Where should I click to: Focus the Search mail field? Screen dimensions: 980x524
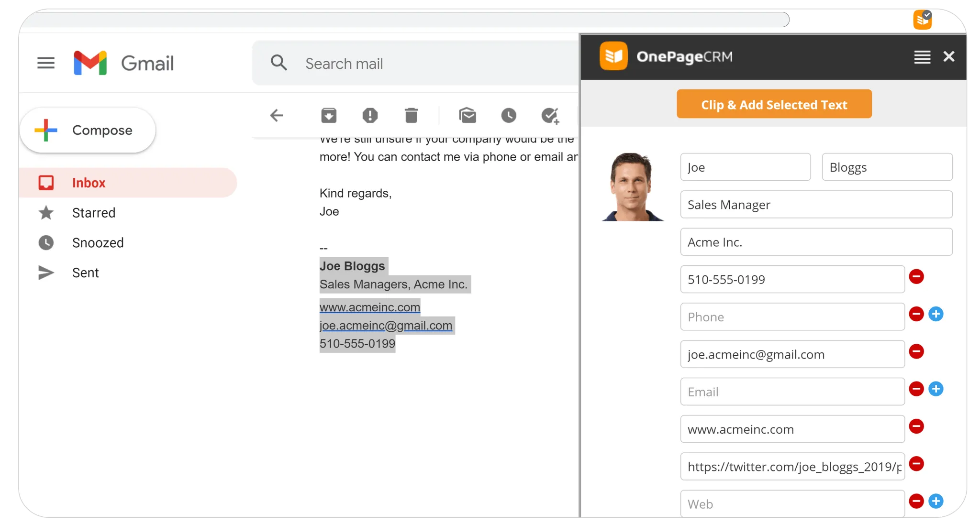(x=415, y=63)
